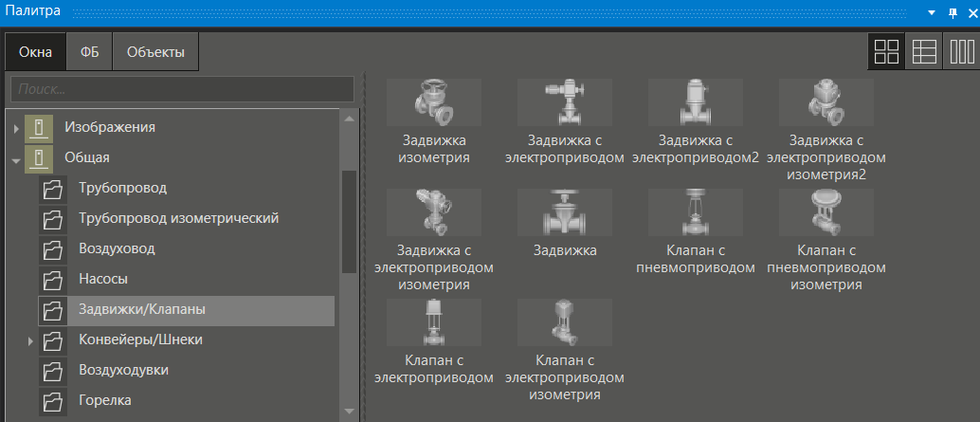Select the Горелка tree item
980x422 pixels.
[x=105, y=400]
